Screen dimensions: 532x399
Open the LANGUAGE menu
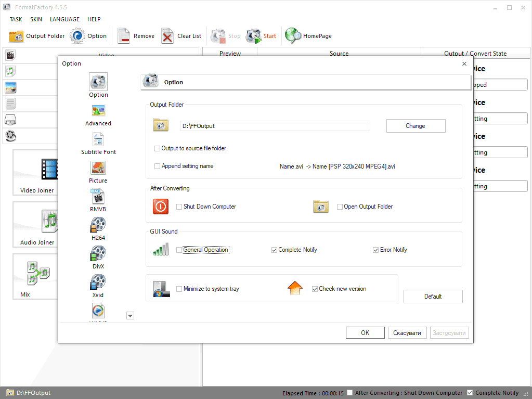pos(65,19)
